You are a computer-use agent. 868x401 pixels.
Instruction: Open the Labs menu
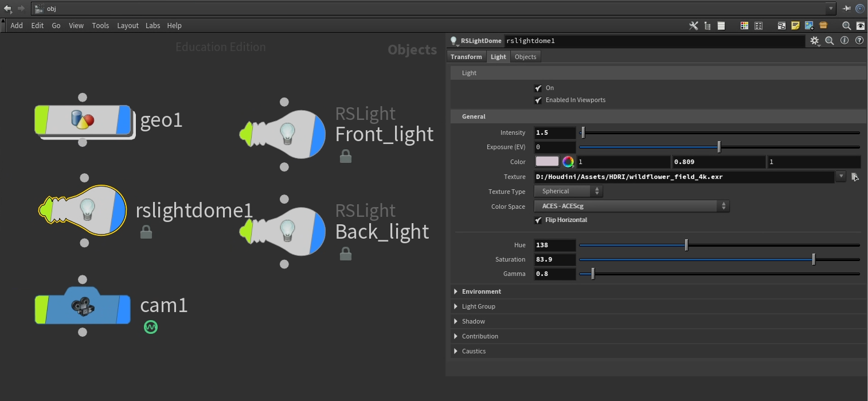(153, 26)
